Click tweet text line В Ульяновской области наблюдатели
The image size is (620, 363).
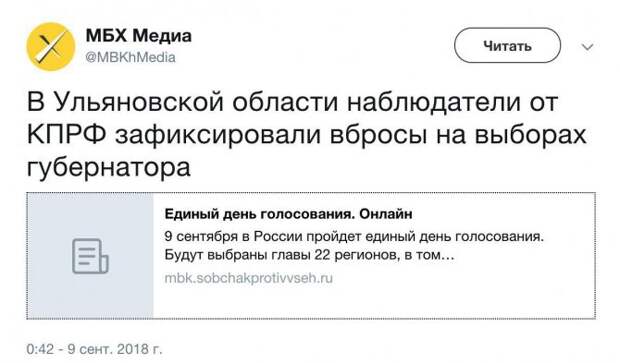point(292,102)
